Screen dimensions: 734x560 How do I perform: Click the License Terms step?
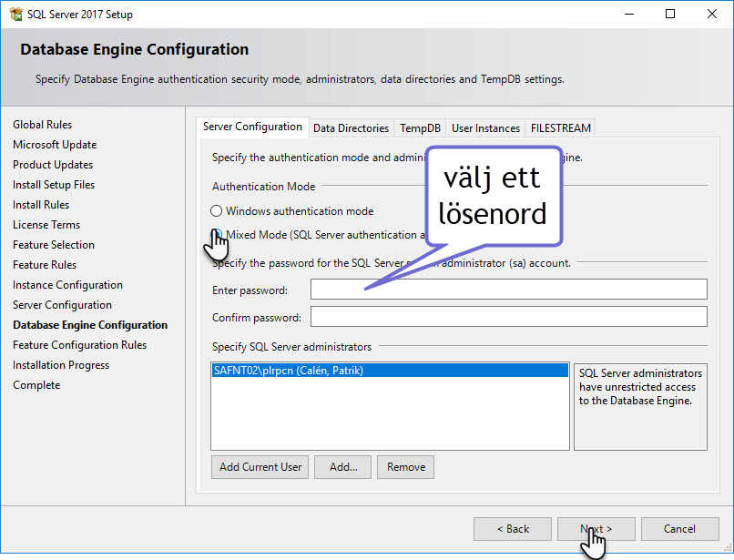46,225
